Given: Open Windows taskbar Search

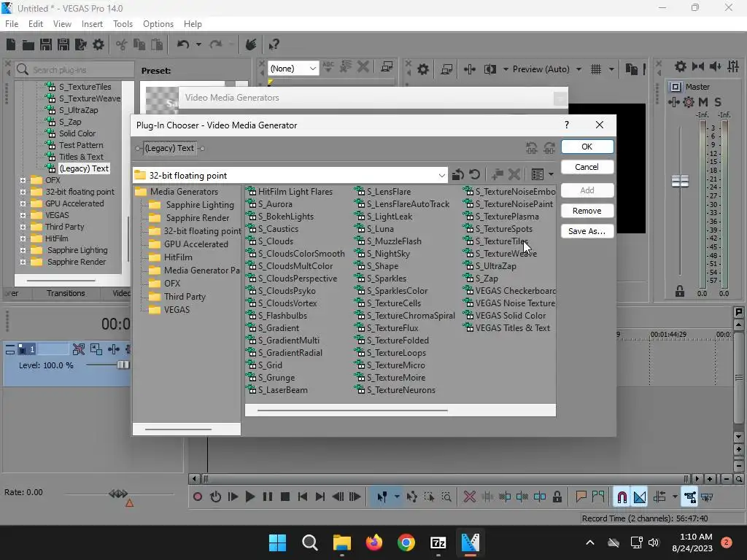Looking at the screenshot, I should coord(309,542).
